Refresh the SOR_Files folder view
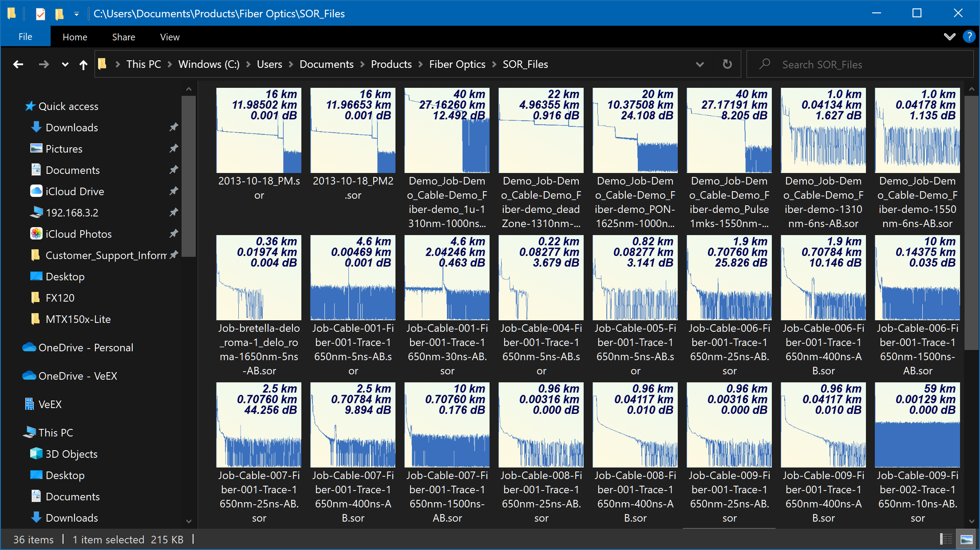The height and width of the screenshot is (550, 980). click(727, 64)
